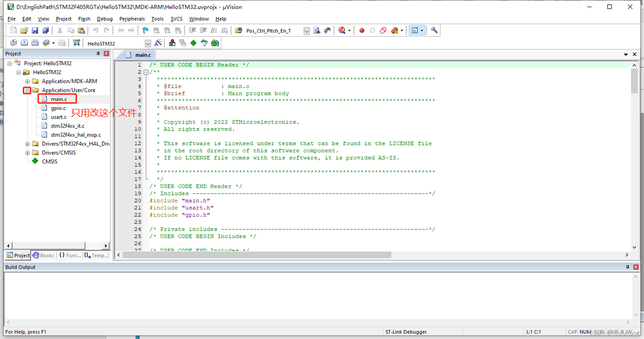Expand the Drivers/CMSIS tree node

coord(27,152)
